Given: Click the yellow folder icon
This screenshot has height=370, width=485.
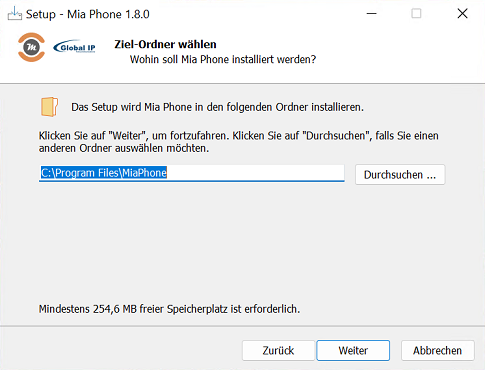Looking at the screenshot, I should point(49,107).
